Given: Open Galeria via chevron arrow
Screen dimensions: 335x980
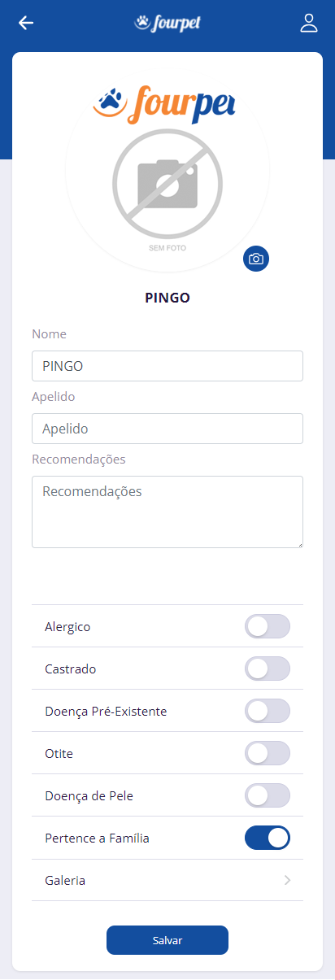Looking at the screenshot, I should (288, 880).
